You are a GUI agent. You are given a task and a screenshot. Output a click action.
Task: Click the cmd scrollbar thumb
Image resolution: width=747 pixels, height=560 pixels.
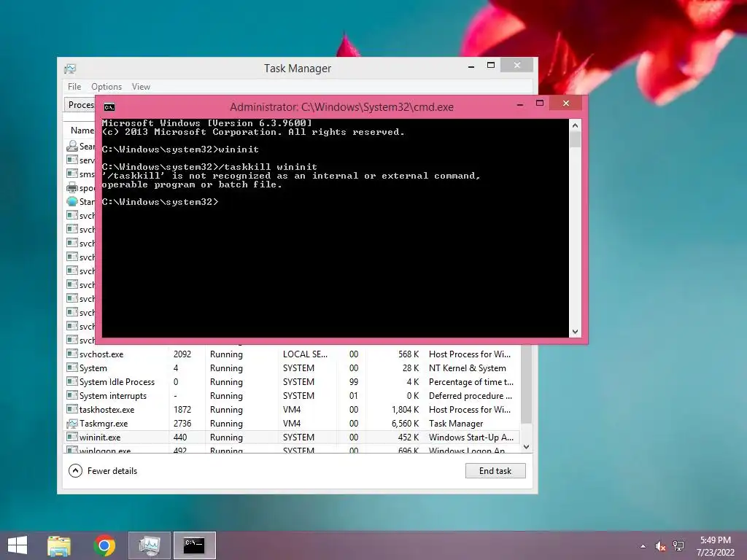[x=575, y=139]
